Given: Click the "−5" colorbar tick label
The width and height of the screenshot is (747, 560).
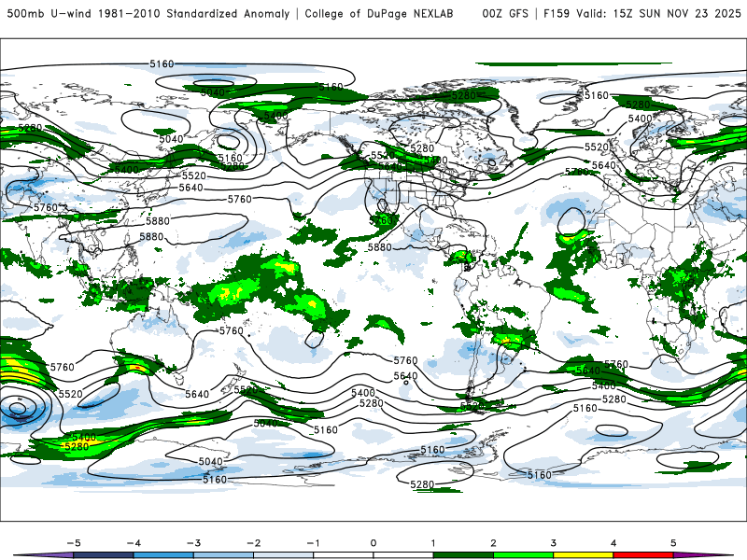Looking at the screenshot, I should (74, 543).
